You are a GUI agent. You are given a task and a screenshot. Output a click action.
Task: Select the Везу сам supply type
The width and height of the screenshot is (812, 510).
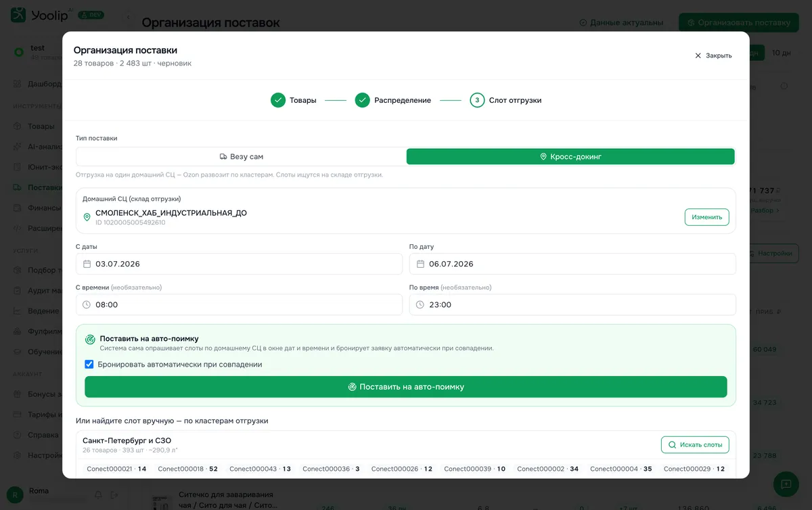point(241,156)
